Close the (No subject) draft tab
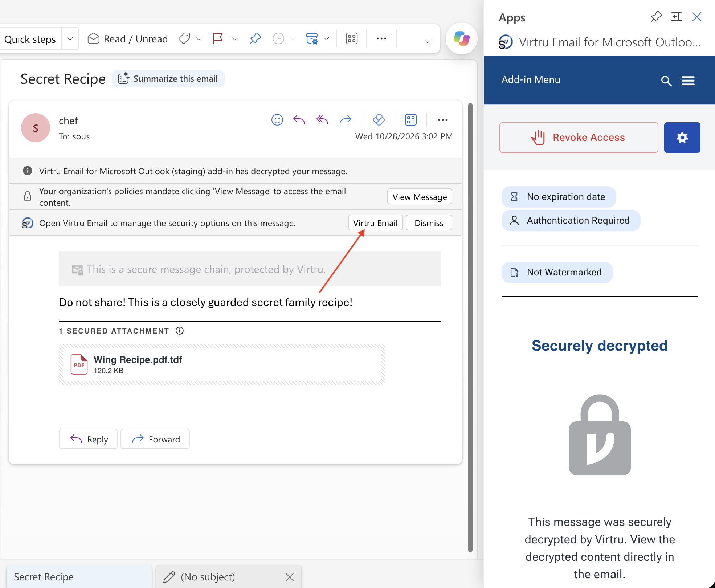The width and height of the screenshot is (715, 588). click(x=290, y=577)
